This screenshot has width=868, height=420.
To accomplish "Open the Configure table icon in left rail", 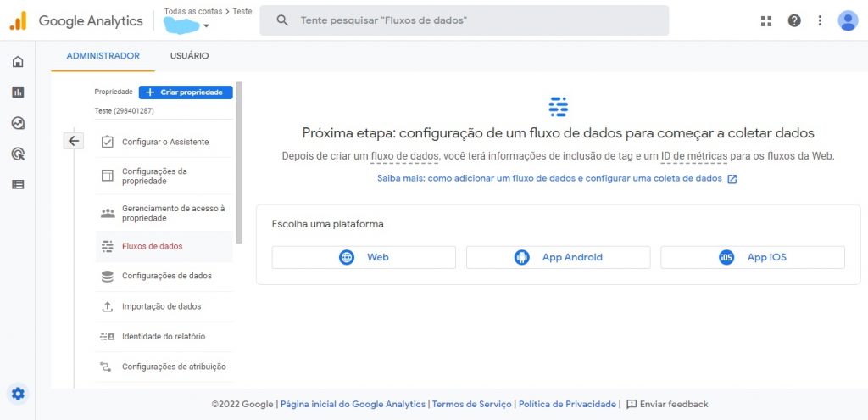I will tap(18, 184).
